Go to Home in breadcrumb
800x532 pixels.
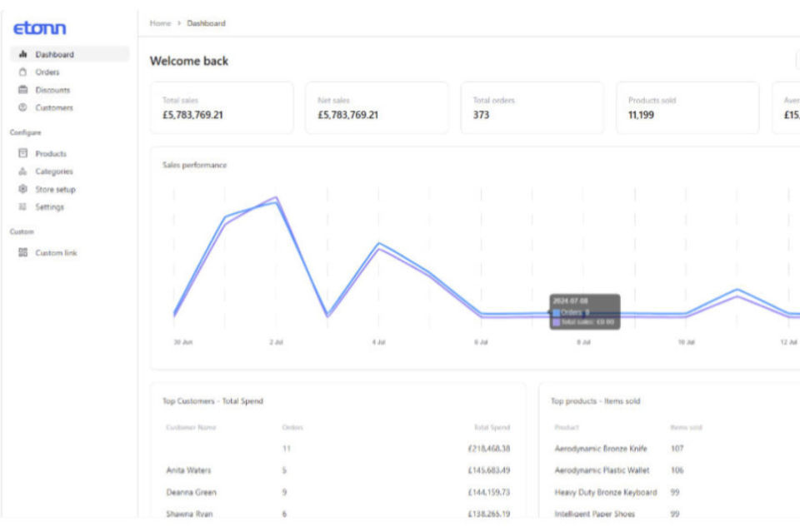[x=160, y=23]
